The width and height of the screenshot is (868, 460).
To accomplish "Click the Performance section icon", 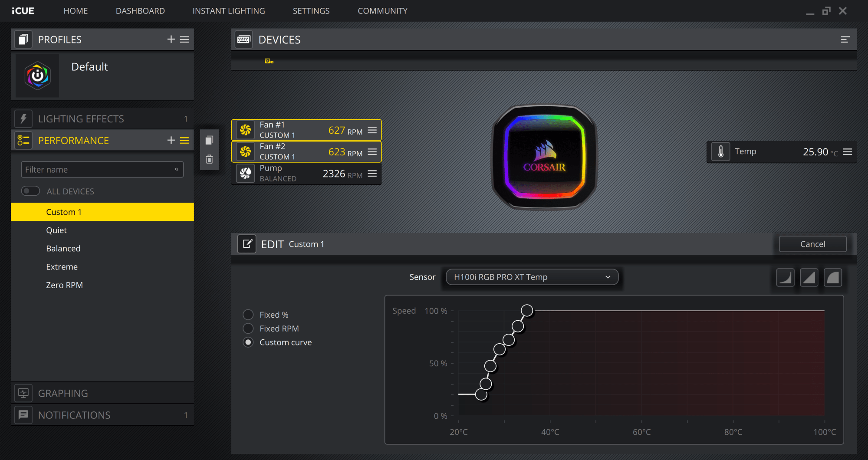I will [23, 141].
